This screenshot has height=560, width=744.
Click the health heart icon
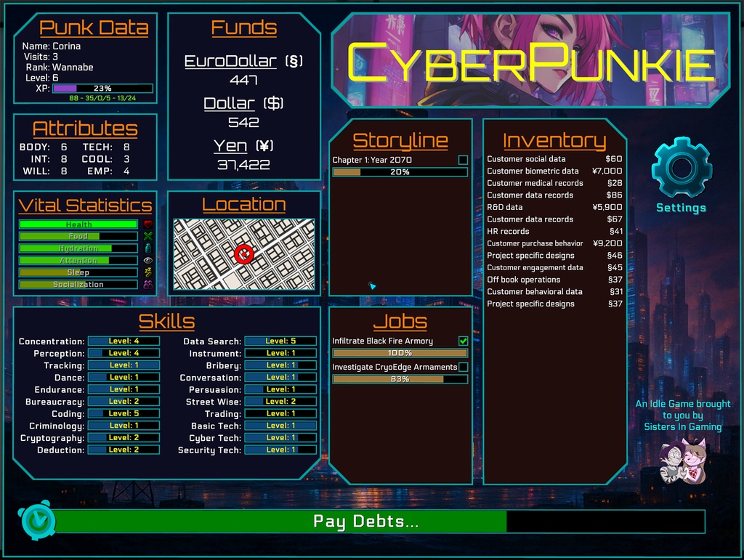coord(146,224)
